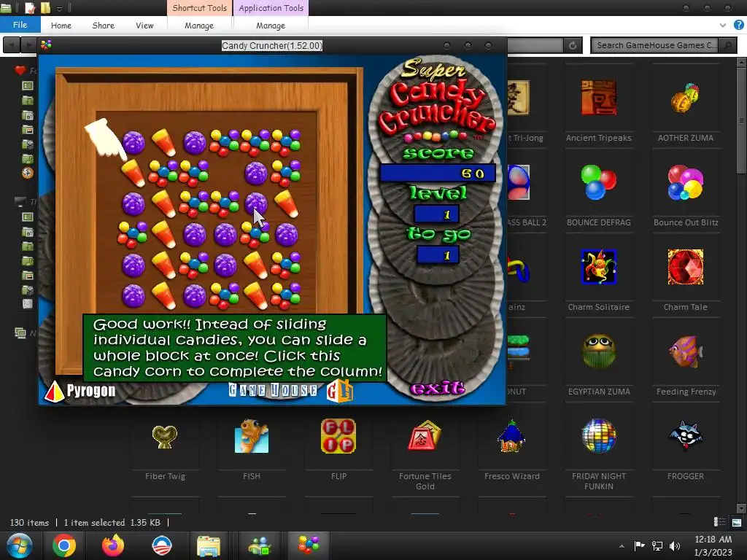Click the search magnifier icon
This screenshot has width=747, height=560.
point(727,45)
